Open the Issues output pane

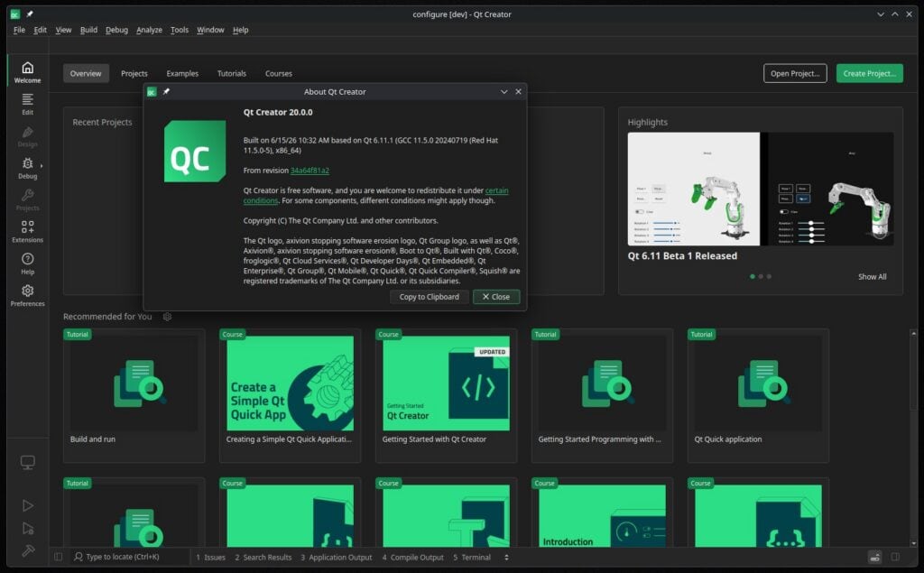click(x=210, y=557)
